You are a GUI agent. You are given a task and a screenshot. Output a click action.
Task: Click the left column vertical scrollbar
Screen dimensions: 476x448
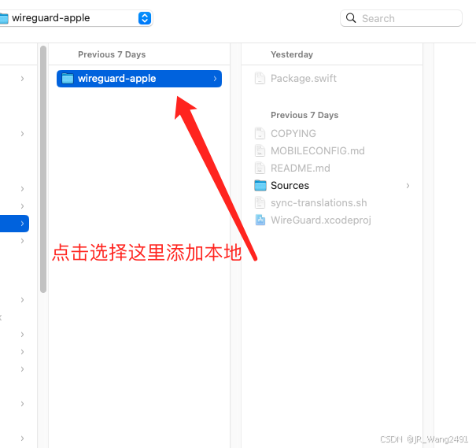pyautogui.click(x=43, y=169)
